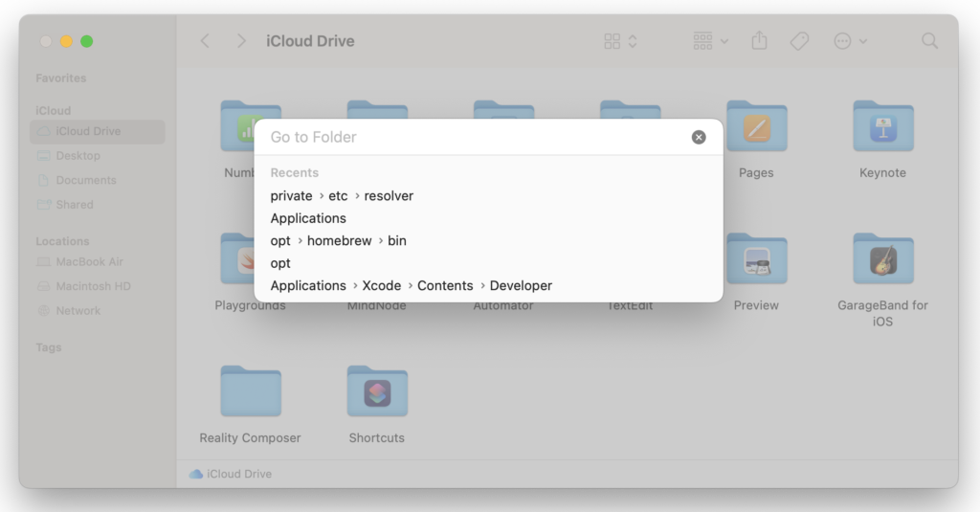Clear the Go to Folder field

pyautogui.click(x=699, y=137)
